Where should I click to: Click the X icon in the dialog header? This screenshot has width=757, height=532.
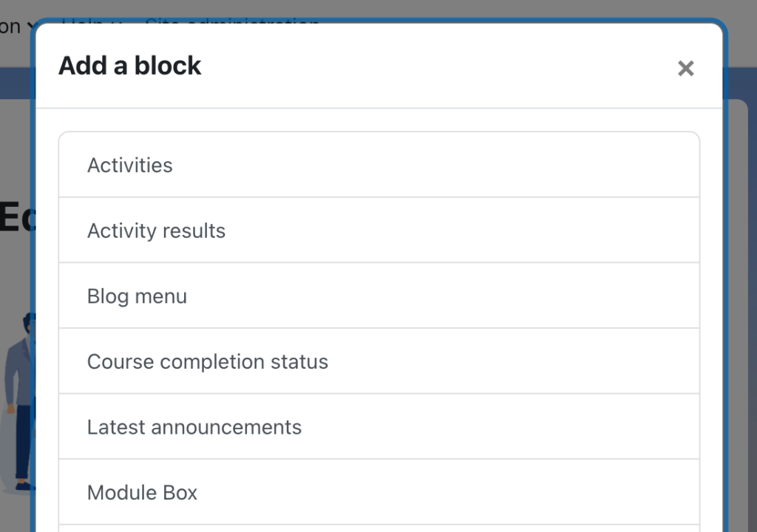[x=685, y=68]
